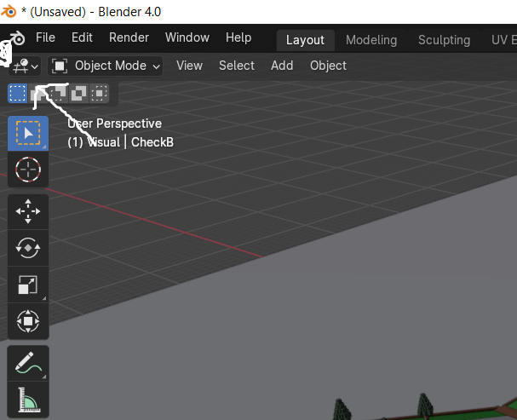This screenshot has width=517, height=420.
Task: Click the Blender logo menu icon
Action: click(x=16, y=38)
